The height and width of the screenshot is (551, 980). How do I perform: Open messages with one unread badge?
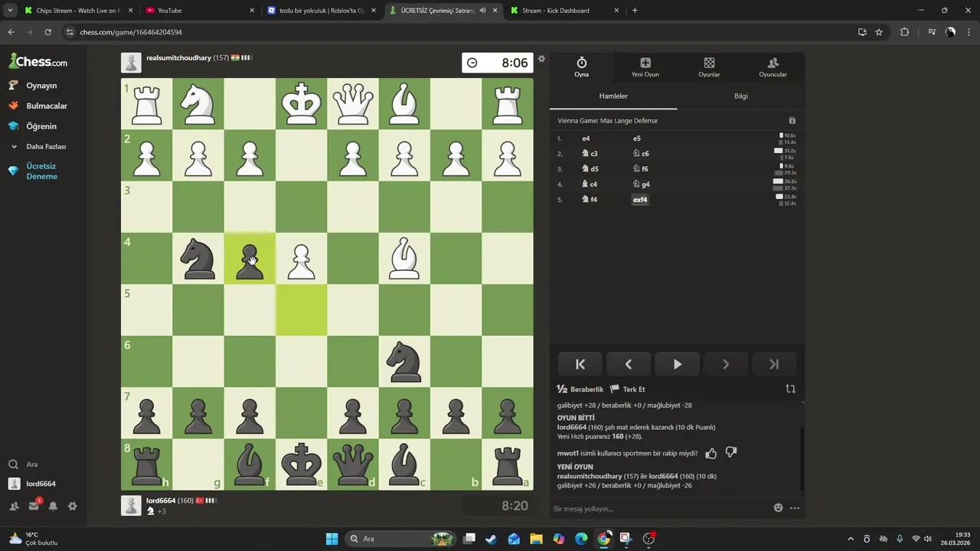[34, 506]
